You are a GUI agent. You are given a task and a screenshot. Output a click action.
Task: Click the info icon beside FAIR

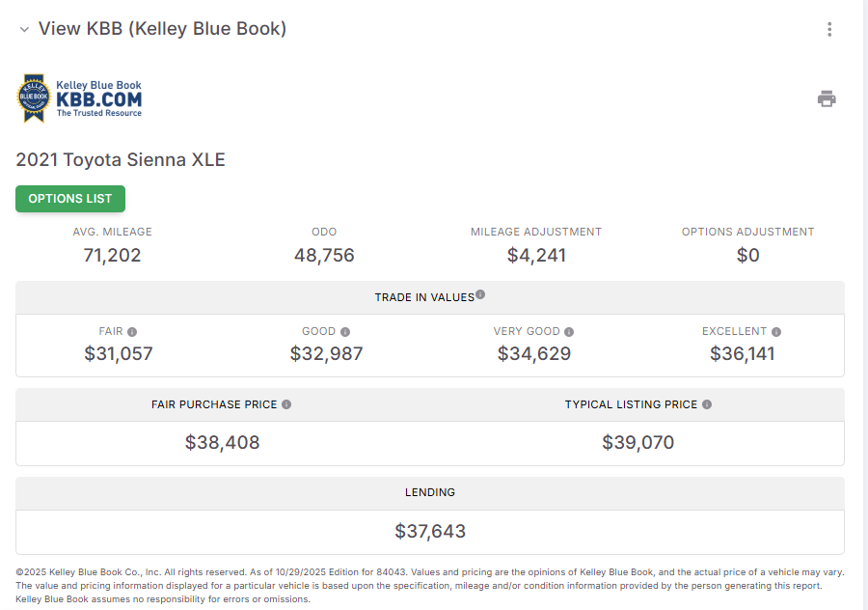[132, 332]
